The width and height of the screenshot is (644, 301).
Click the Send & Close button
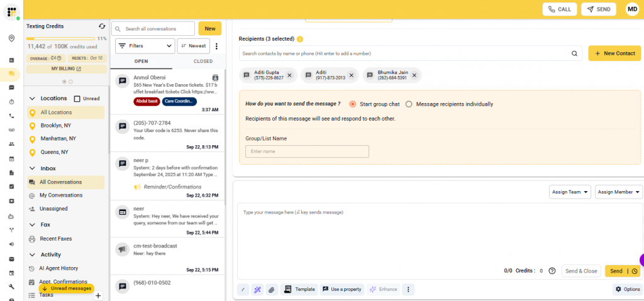(581, 271)
